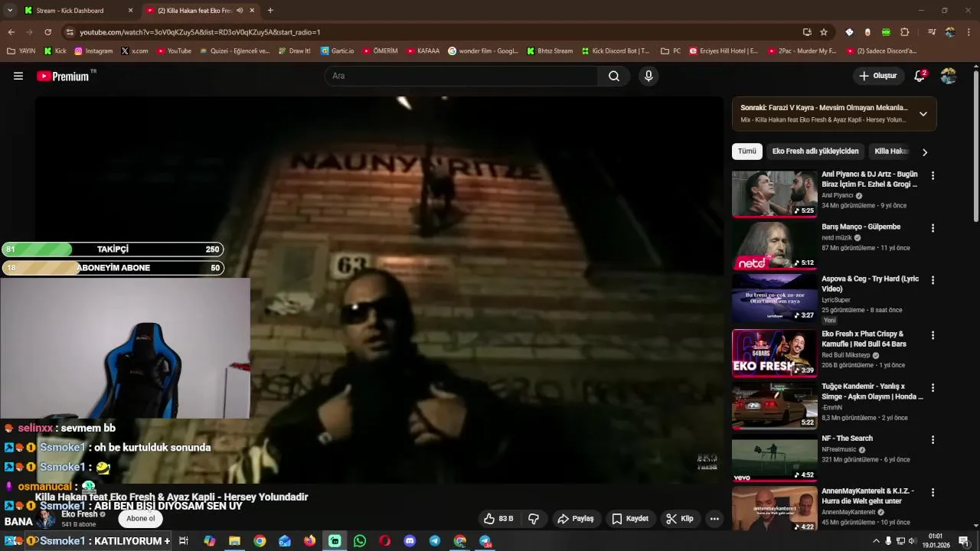The width and height of the screenshot is (980, 551).
Task: Open new browser tab with plus
Action: click(x=270, y=11)
